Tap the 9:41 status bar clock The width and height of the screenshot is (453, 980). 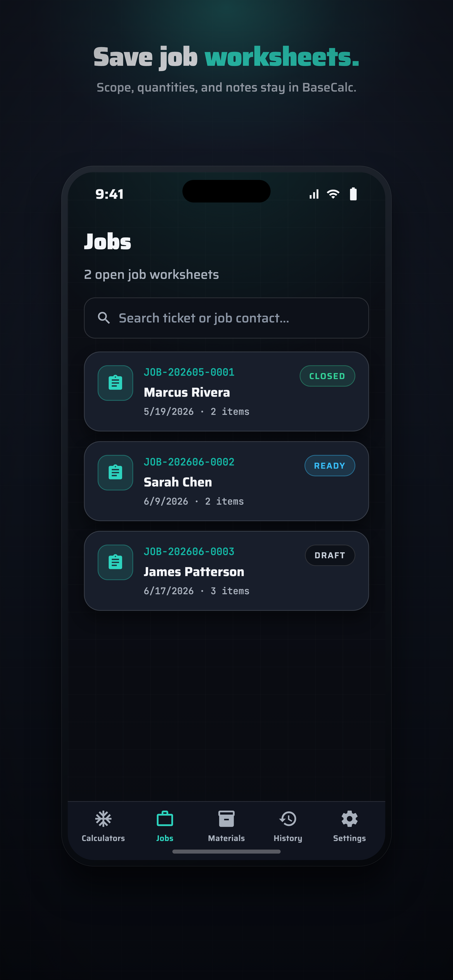pos(109,194)
